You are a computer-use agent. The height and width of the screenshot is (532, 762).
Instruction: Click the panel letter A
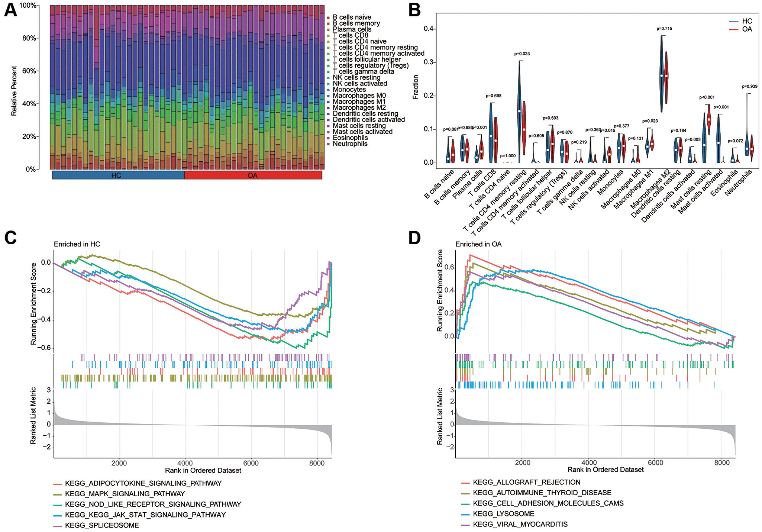10,10
